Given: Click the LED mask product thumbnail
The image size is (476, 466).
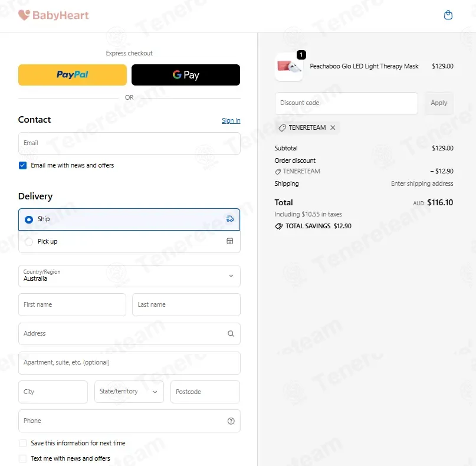Looking at the screenshot, I should tap(288, 67).
